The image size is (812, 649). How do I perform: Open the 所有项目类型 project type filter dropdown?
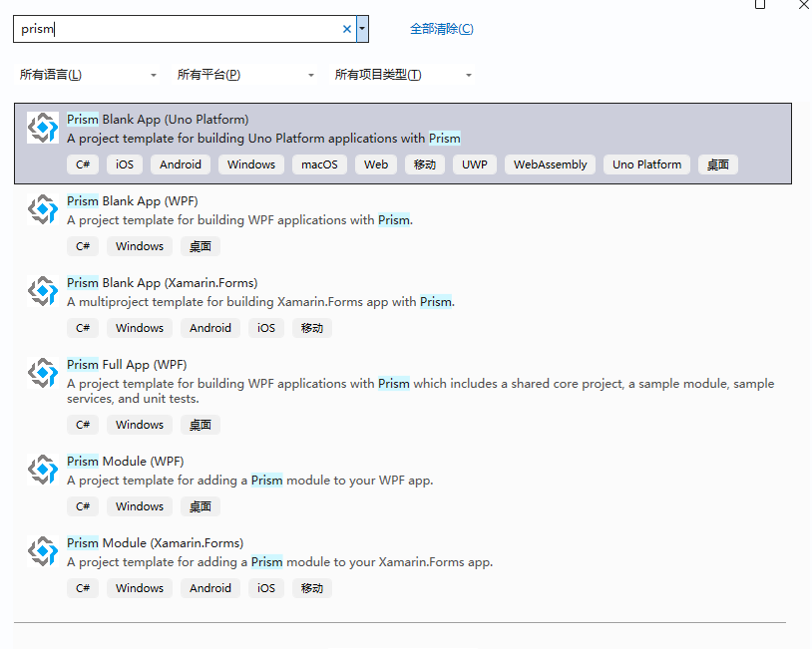tap(403, 75)
